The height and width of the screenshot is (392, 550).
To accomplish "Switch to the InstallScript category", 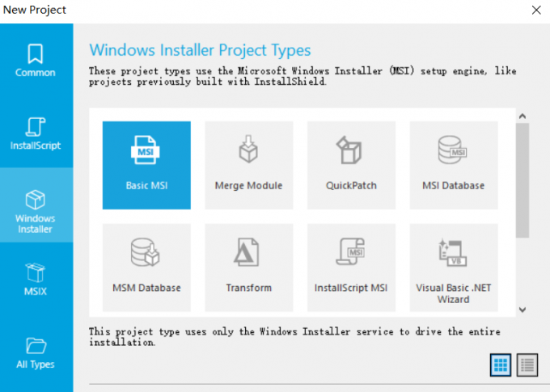I will (36, 133).
